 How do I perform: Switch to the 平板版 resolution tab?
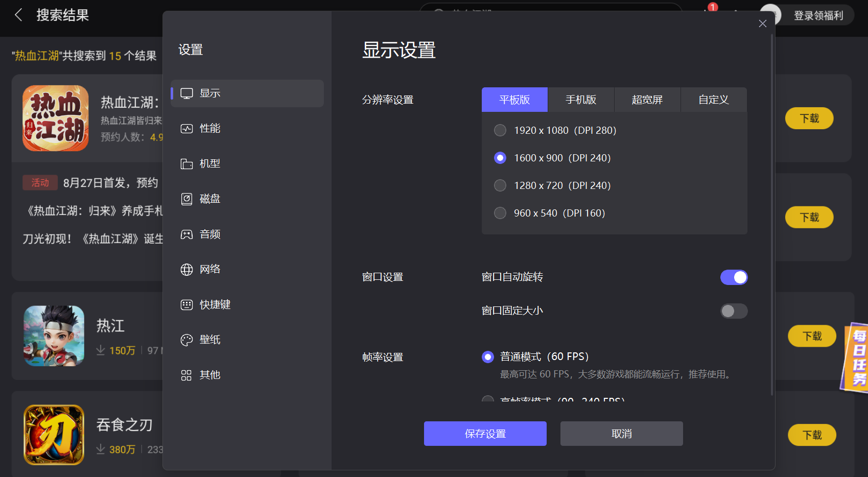514,100
